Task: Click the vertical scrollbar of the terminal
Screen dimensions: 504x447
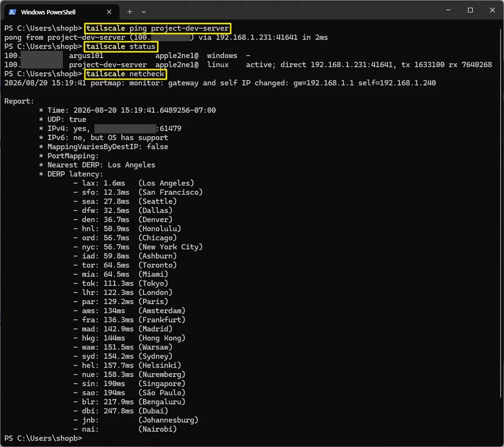Action: tap(501, 214)
